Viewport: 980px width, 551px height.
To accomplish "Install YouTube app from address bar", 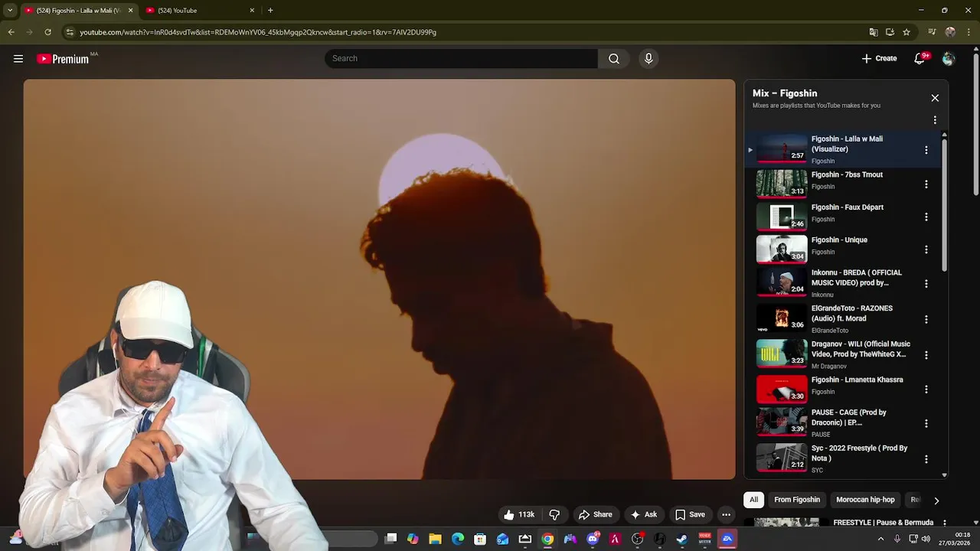I will 890,32.
